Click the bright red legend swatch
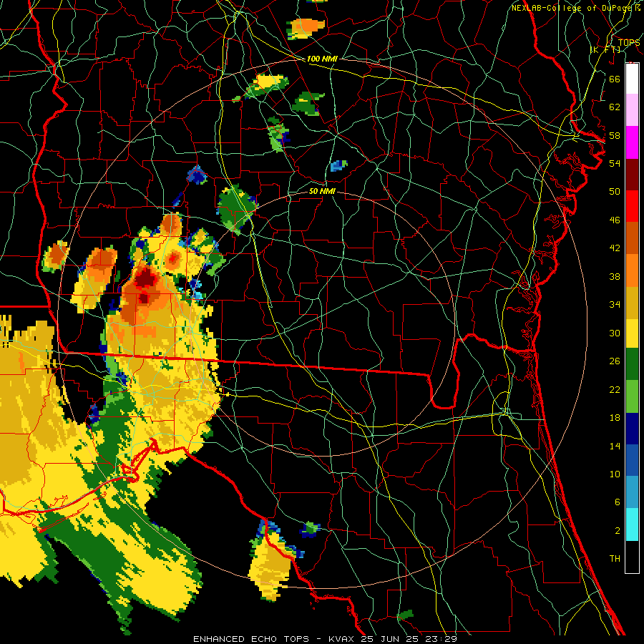Screen dimensions: 644x644 (632, 206)
